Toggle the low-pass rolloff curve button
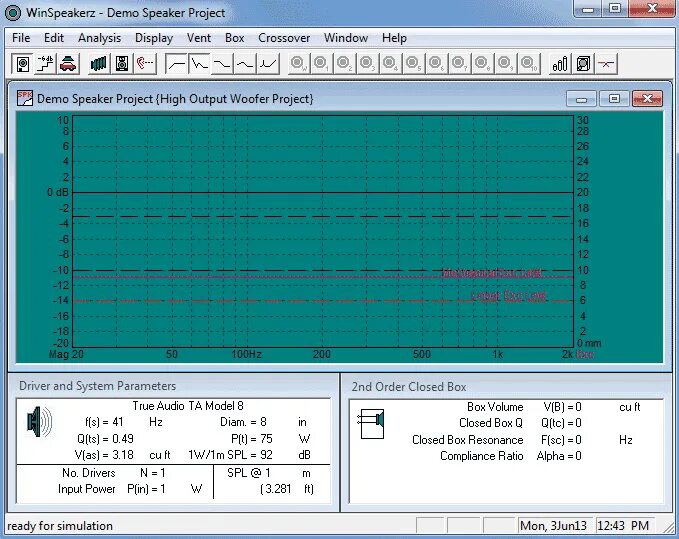 [222, 64]
